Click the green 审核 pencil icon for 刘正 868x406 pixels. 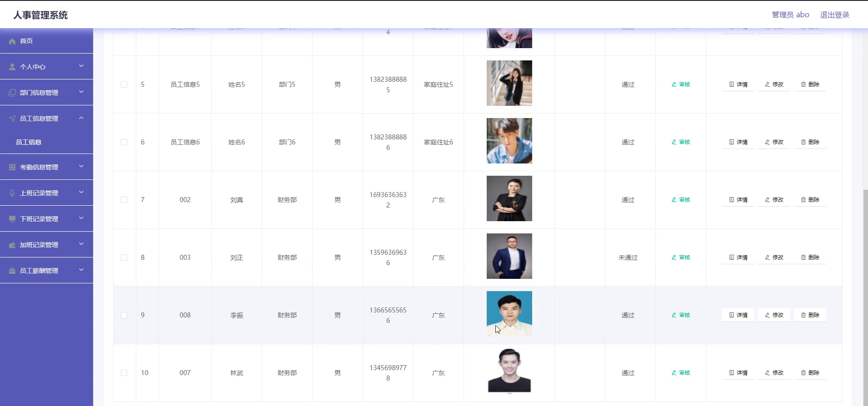click(674, 257)
